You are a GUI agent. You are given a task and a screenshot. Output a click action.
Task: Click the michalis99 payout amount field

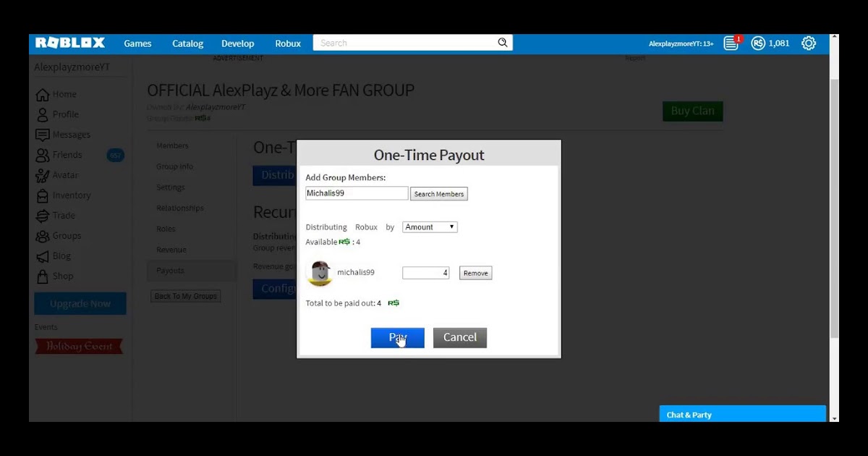tap(426, 273)
